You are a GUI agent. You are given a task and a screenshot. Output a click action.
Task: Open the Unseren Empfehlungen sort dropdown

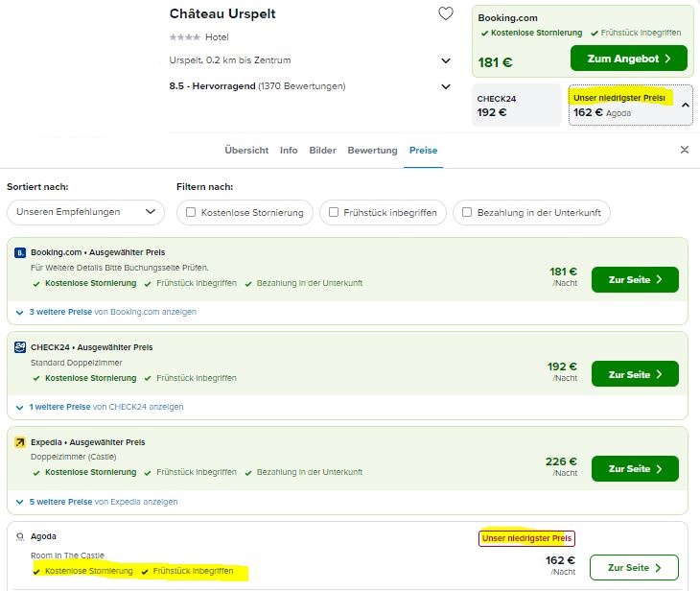(85, 212)
